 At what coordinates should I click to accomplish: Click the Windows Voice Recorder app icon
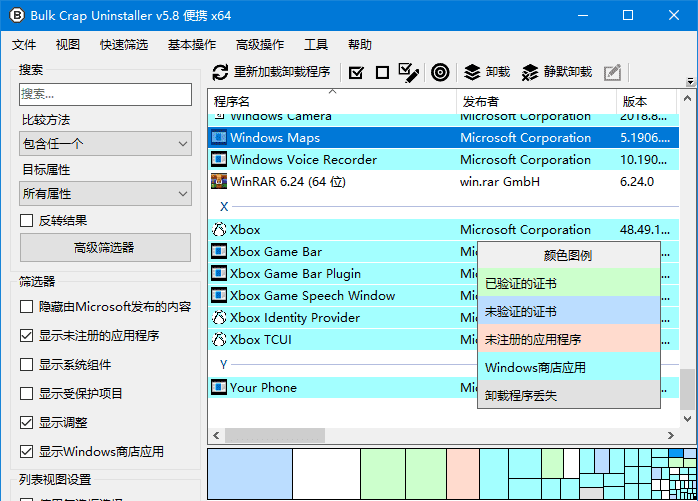pos(219,159)
